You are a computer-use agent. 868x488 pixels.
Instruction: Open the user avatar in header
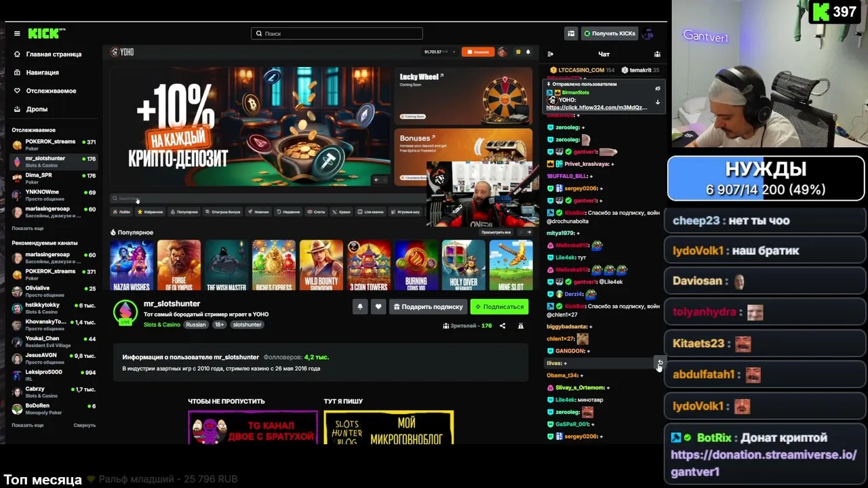648,33
